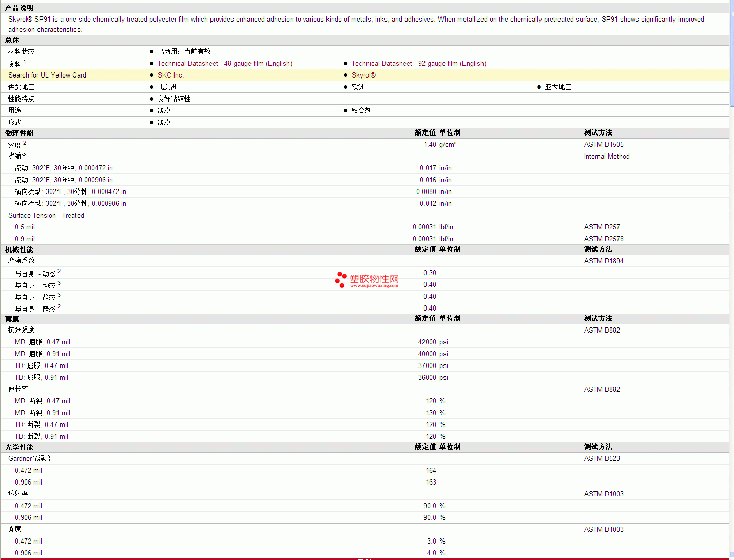Select the 已商用：当前有效 value

[x=184, y=52]
